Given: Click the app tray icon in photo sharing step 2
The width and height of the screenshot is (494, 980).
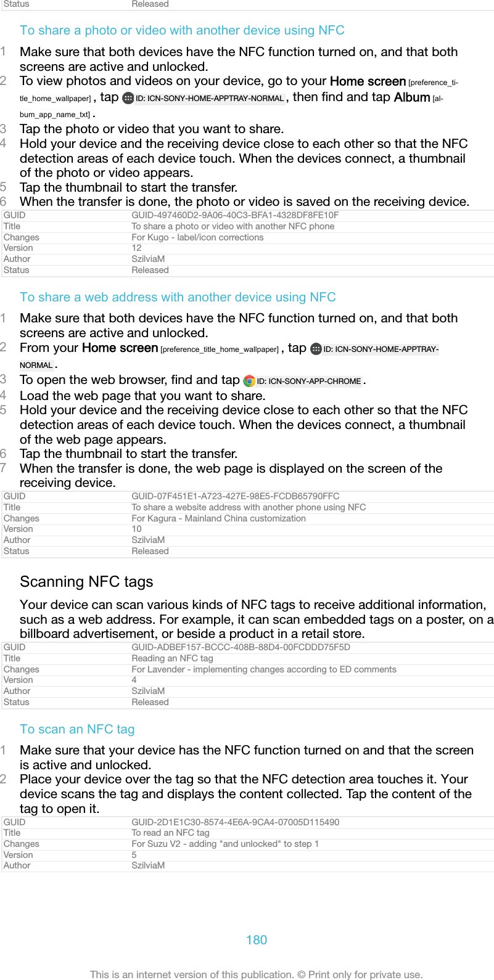Looking at the screenshot, I should click(128, 98).
